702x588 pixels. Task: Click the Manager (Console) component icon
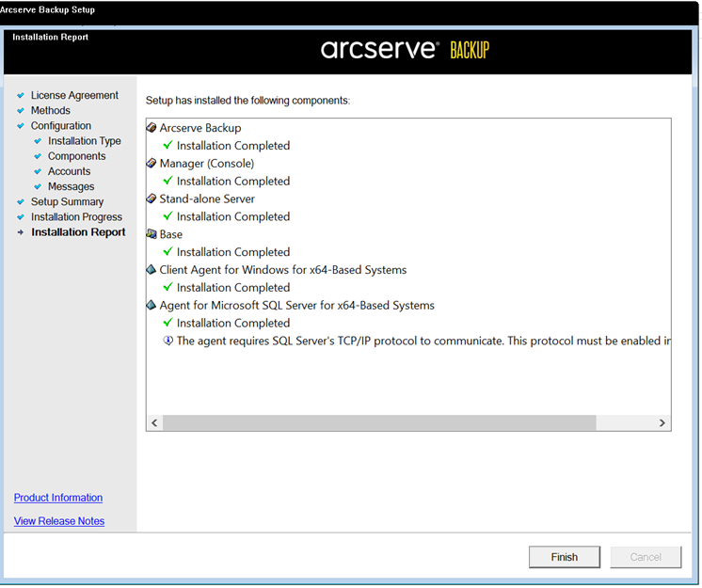[x=152, y=164]
